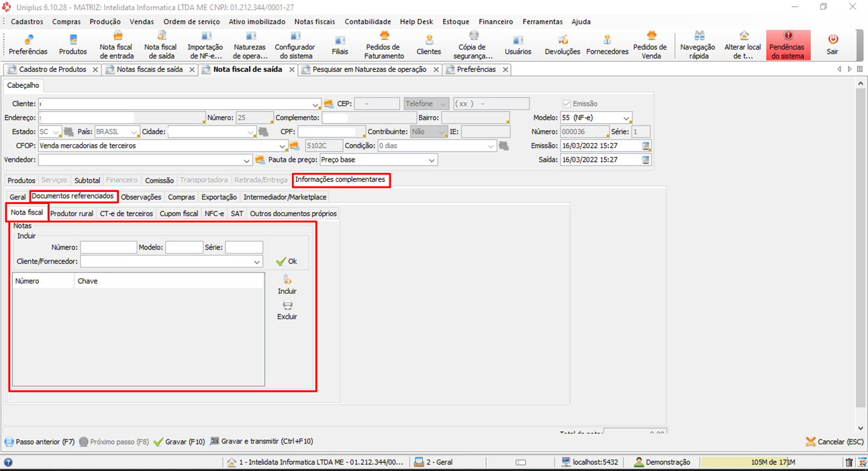Open the País dropdown
This screenshot has height=471, width=868.
click(134, 132)
